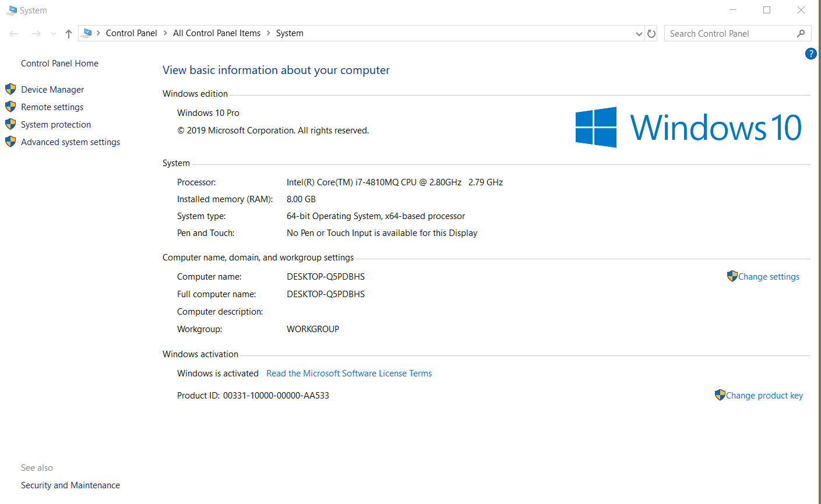Open Security and Maintenance link
821x504 pixels.
click(71, 485)
